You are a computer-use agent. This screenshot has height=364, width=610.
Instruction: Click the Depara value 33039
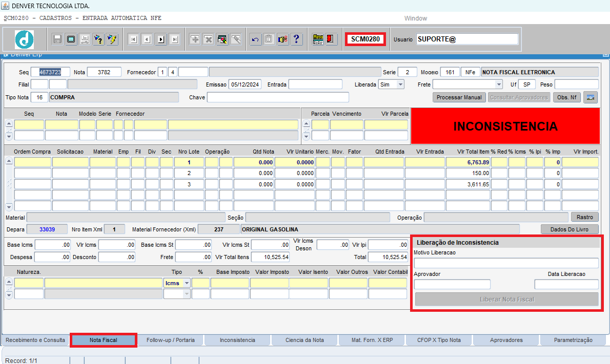(47, 229)
